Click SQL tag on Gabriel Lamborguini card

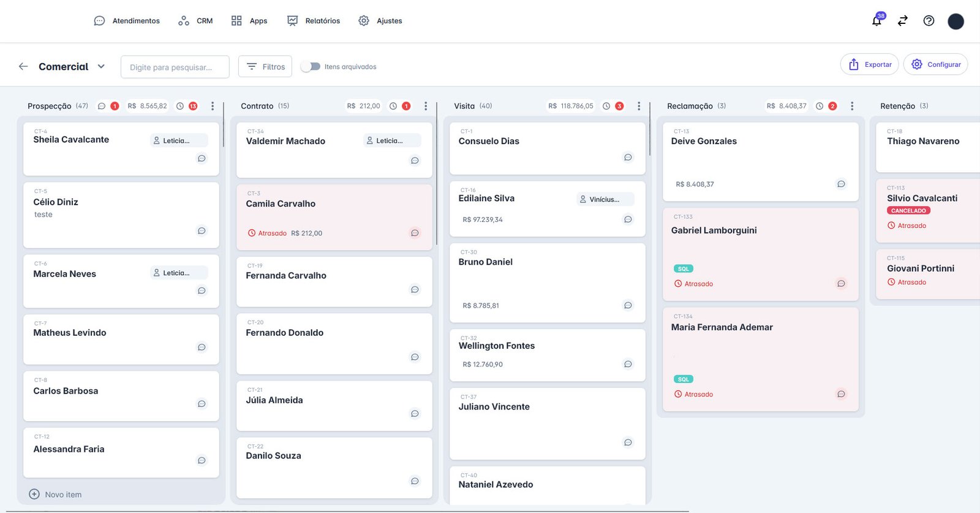[x=684, y=269]
